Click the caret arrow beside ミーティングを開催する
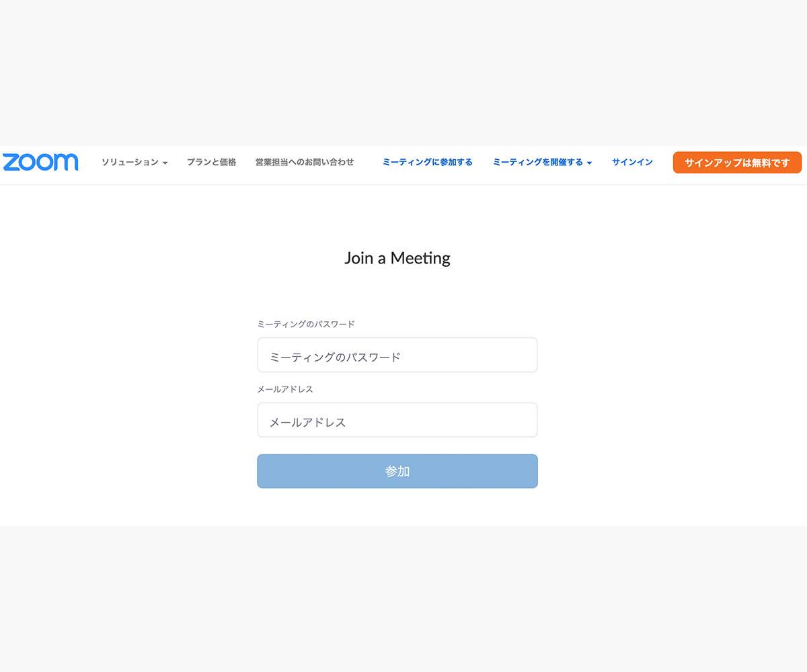Image resolution: width=807 pixels, height=672 pixels. pos(589,163)
